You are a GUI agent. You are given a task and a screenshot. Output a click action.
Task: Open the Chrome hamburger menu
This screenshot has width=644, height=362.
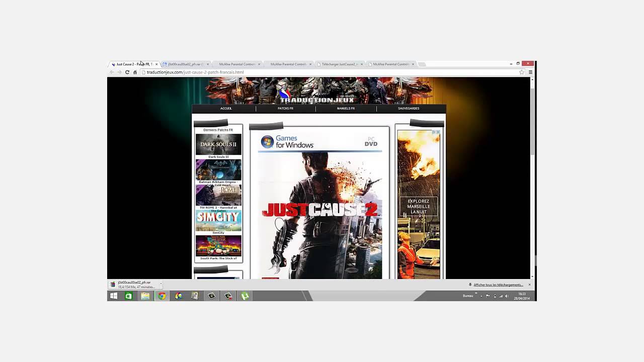coord(530,72)
